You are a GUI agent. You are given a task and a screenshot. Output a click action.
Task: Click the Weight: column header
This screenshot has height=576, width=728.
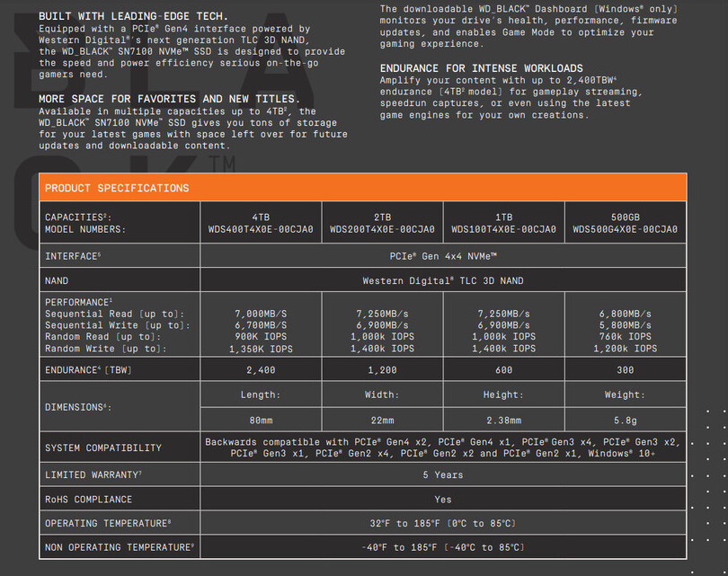tap(625, 394)
